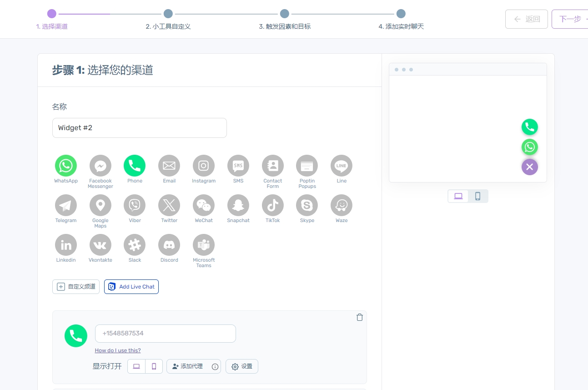Toggle the Phone channel icon
This screenshot has height=390, width=588.
[135, 166]
